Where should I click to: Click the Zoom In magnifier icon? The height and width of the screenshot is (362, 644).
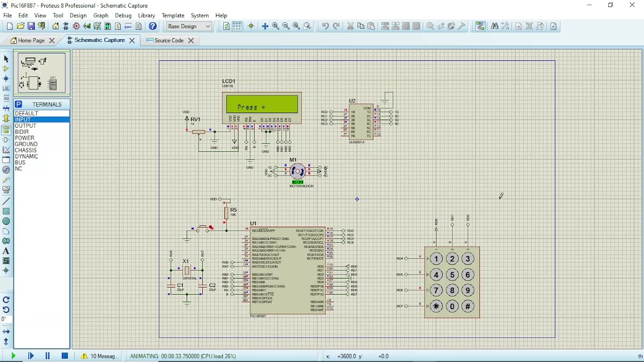coord(276,26)
